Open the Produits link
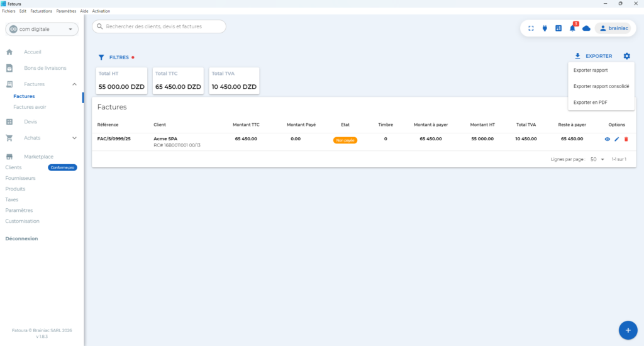Viewport: 644px width, 346px height. pyautogui.click(x=15, y=189)
